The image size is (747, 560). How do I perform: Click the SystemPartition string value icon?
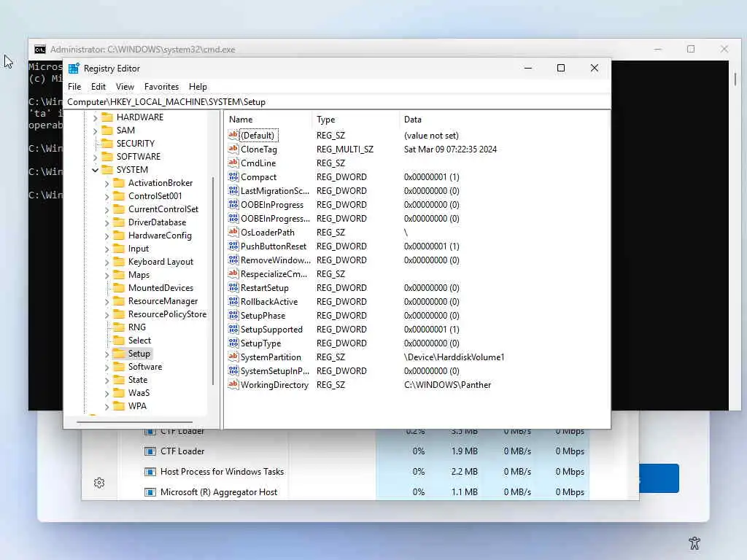click(233, 357)
